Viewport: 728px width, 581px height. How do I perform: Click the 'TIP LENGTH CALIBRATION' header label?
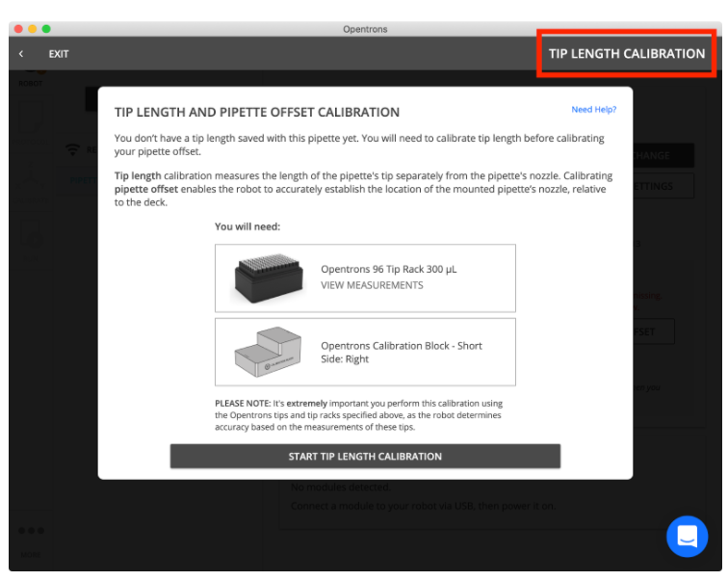[x=627, y=54]
